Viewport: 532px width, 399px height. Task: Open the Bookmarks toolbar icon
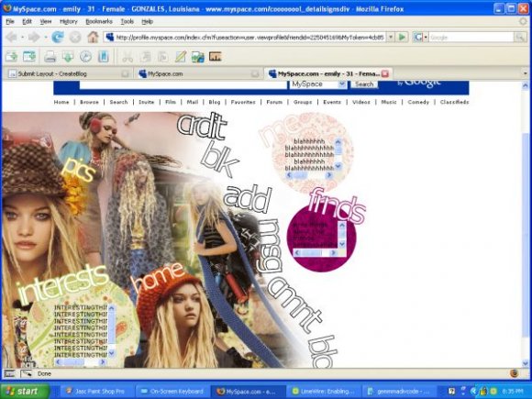point(103,56)
